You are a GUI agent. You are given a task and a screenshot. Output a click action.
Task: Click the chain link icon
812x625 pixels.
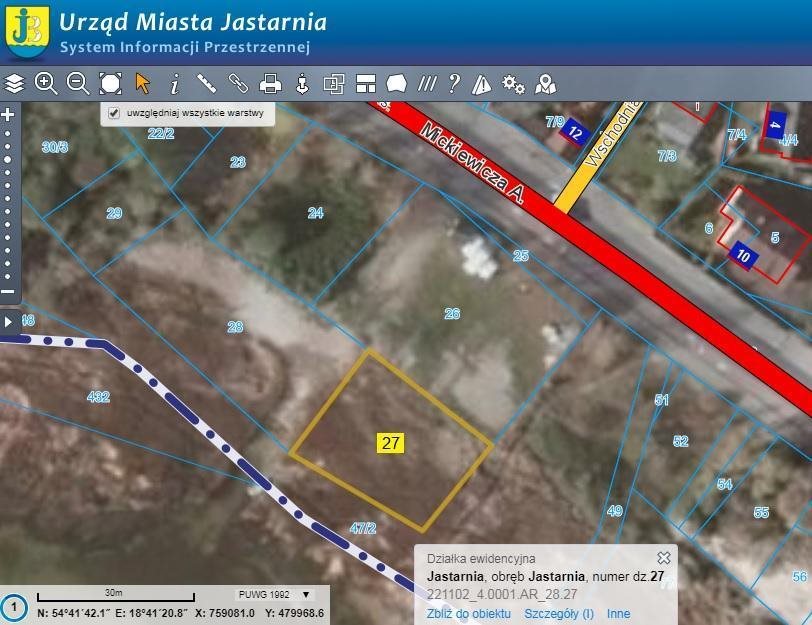(x=239, y=83)
